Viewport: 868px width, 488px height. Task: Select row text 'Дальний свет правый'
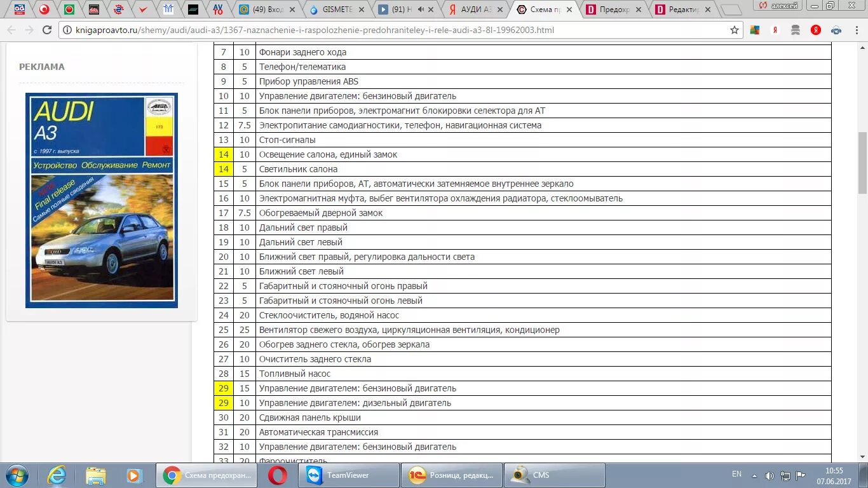pos(303,227)
